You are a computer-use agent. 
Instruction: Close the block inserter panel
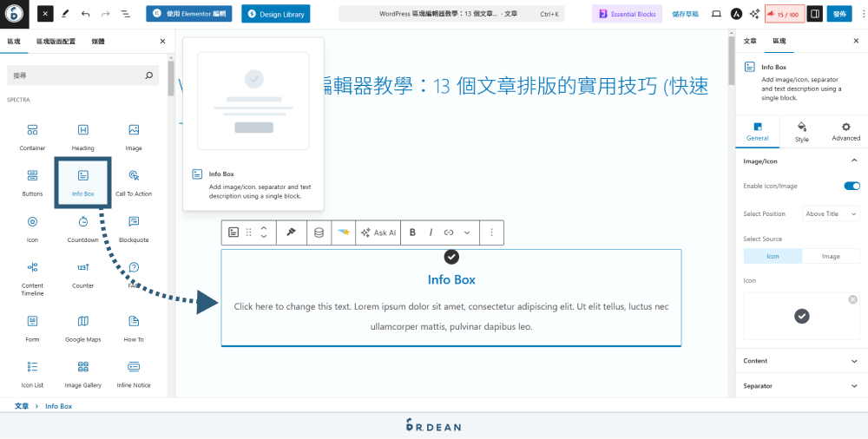tap(162, 42)
